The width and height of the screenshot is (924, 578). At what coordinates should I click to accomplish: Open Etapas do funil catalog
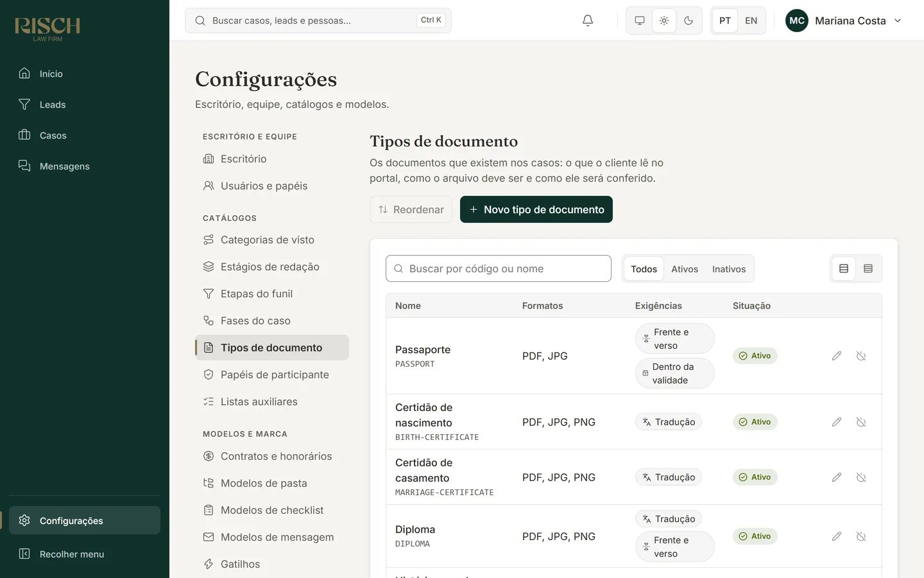(272, 293)
